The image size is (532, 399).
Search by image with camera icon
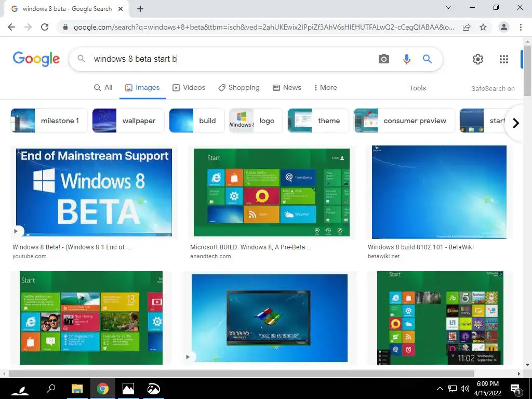tap(384, 59)
